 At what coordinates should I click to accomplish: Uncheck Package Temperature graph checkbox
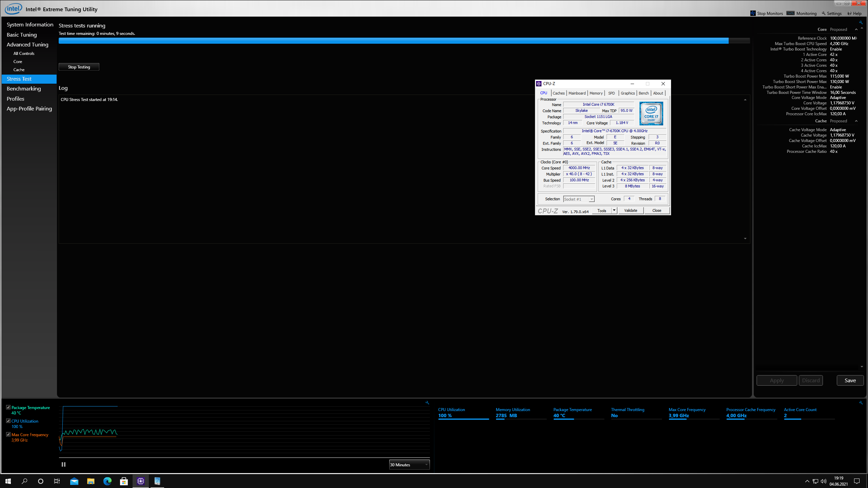[8, 407]
